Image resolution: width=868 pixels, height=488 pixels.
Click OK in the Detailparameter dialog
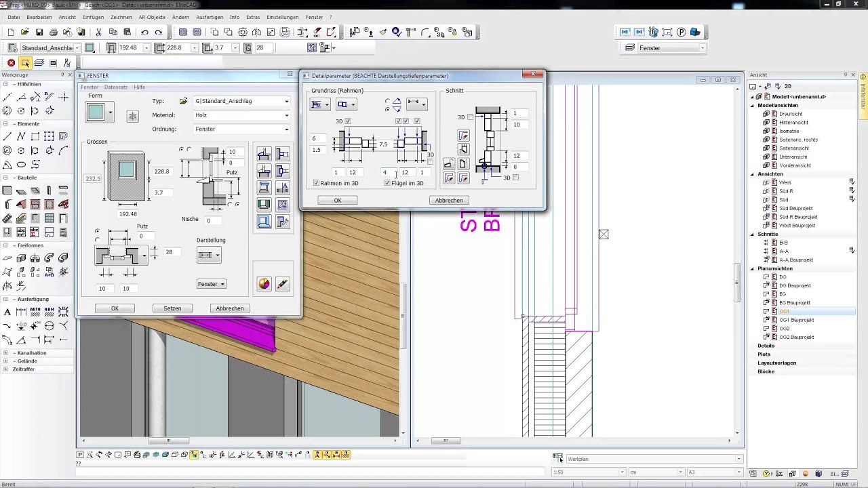pos(338,200)
